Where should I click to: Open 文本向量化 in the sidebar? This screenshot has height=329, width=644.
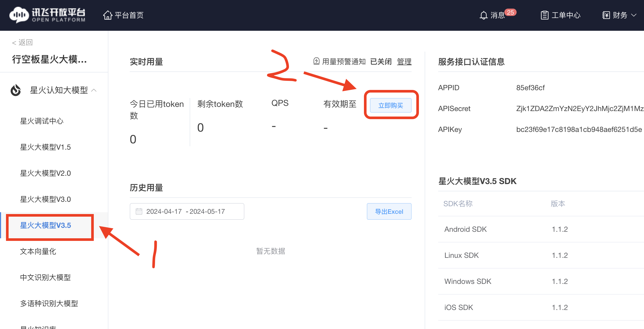[x=38, y=251]
